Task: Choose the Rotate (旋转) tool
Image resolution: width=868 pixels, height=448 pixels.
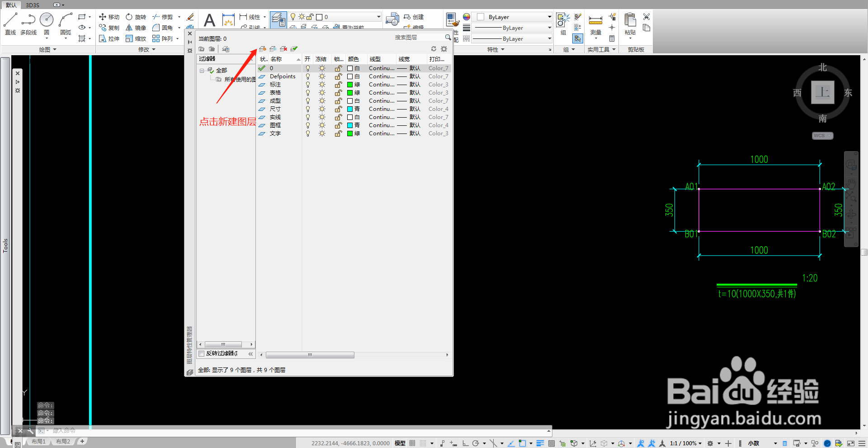Action: (136, 17)
